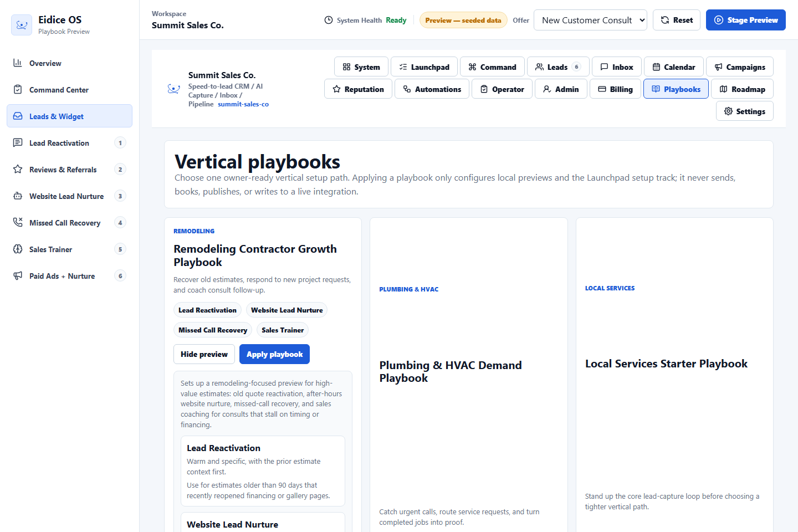Click the Automations workflow icon
The width and height of the screenshot is (798, 532).
(407, 89)
